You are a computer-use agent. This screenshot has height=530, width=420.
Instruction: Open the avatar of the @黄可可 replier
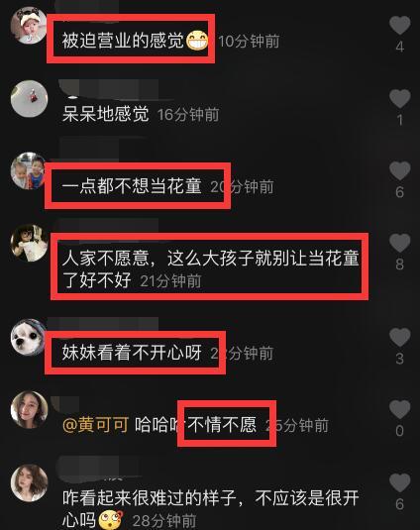coord(29,410)
